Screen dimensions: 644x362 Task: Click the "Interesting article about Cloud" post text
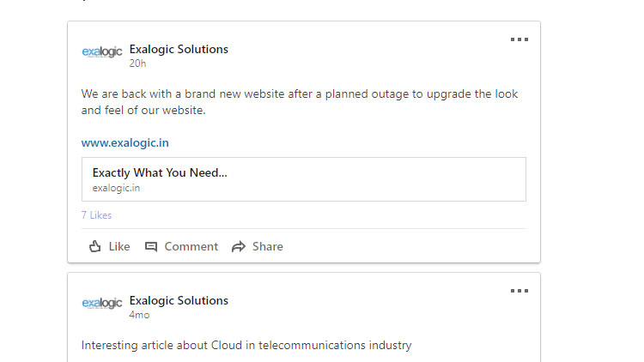point(246,345)
